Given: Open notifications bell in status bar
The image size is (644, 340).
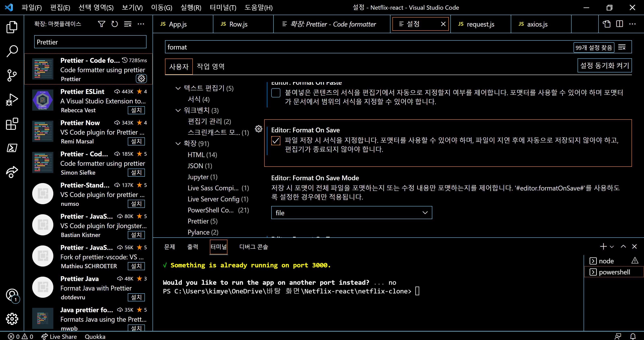Looking at the screenshot, I should tap(633, 337).
